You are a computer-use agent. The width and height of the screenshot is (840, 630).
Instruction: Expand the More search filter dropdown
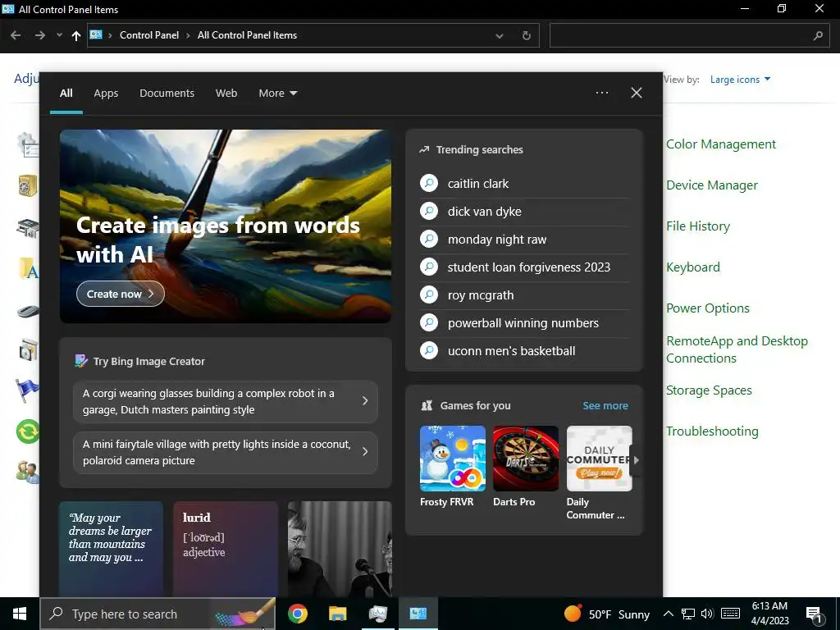tap(277, 94)
